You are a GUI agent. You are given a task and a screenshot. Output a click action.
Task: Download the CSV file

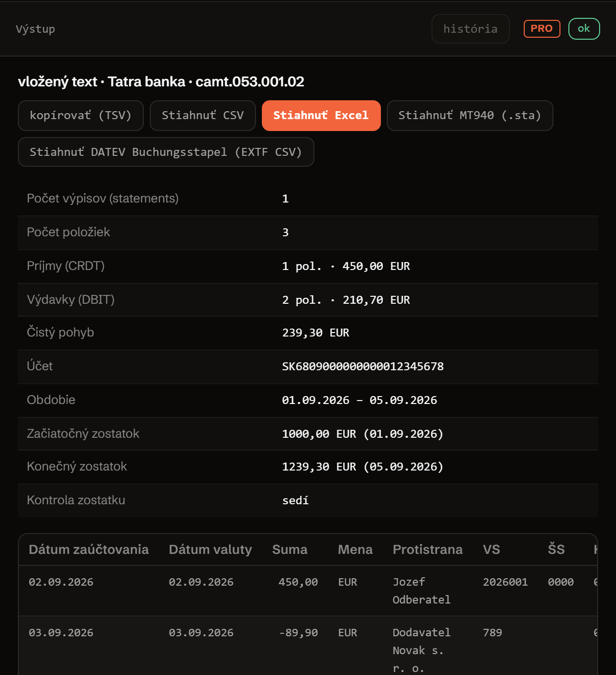(x=203, y=116)
